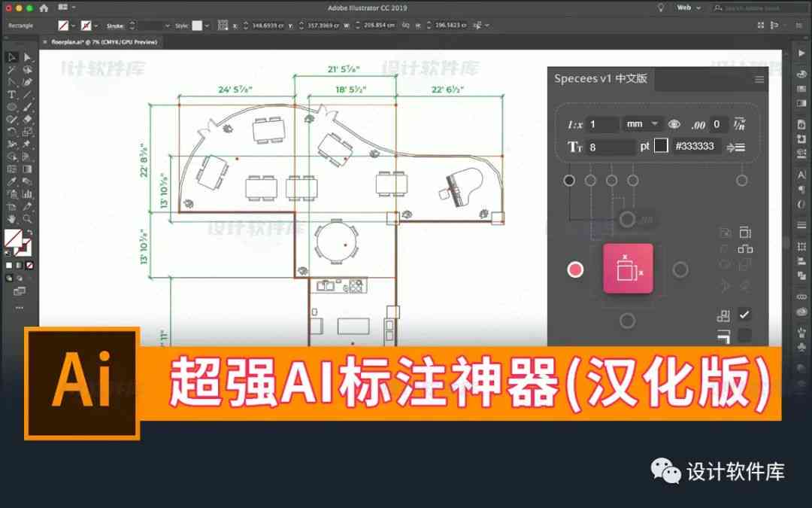Viewport: 812px width, 508px height.
Task: Select circle below the pink button
Action: [x=628, y=321]
